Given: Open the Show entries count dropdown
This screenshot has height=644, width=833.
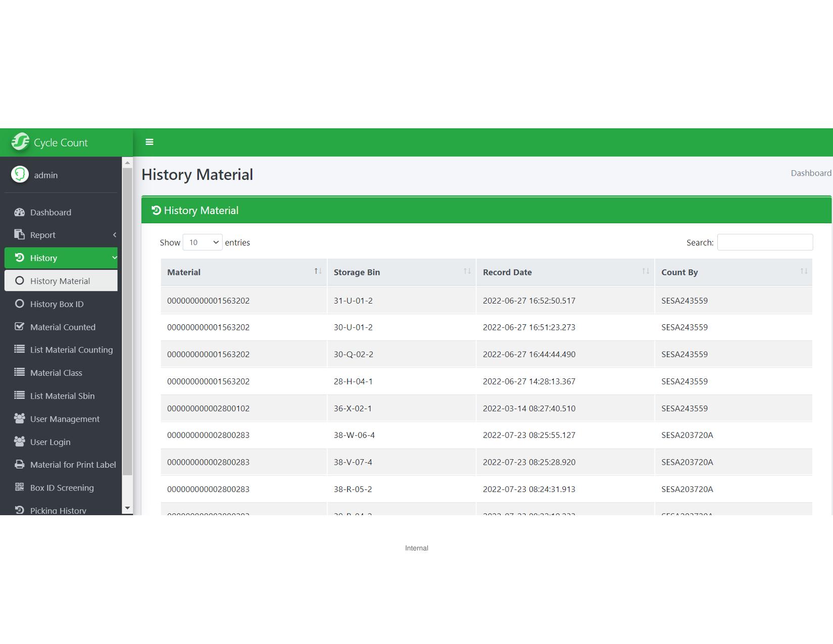Looking at the screenshot, I should [202, 242].
